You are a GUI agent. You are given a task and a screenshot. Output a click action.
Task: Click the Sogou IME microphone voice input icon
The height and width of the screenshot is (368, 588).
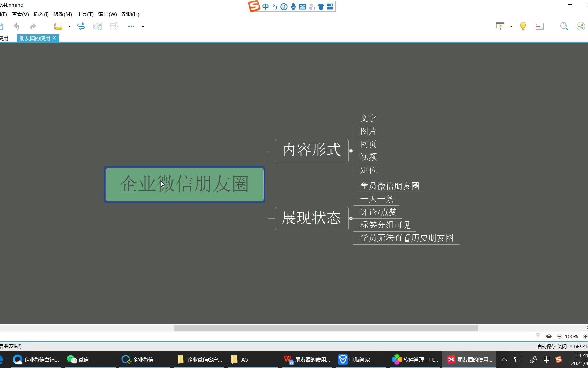tap(293, 6)
